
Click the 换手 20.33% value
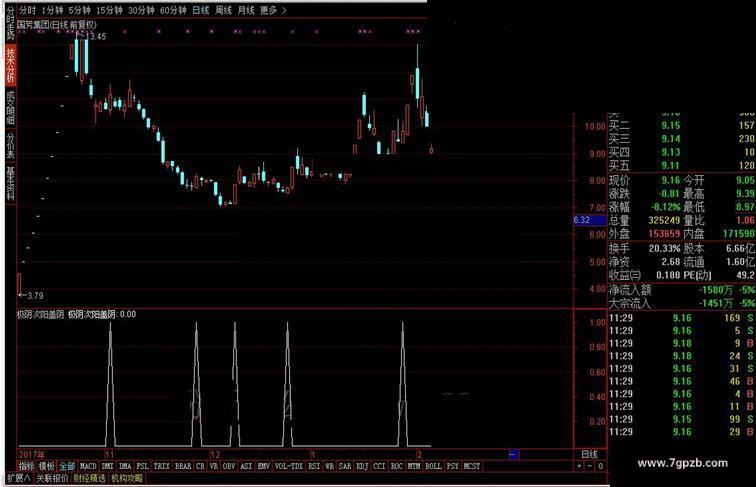(665, 248)
